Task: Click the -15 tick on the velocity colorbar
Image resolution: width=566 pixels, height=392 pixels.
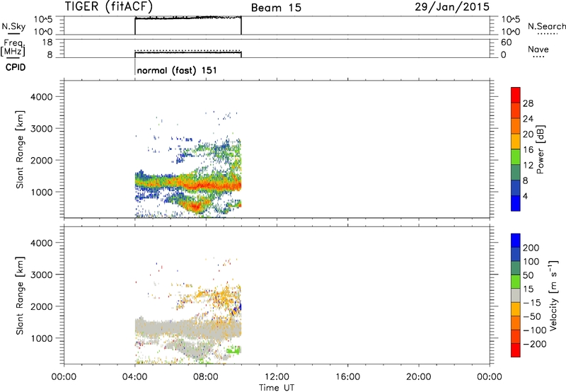Action: [532, 302]
